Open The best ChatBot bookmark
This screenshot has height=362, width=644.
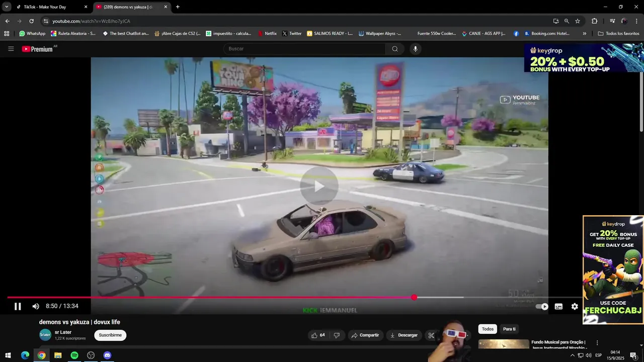126,34
